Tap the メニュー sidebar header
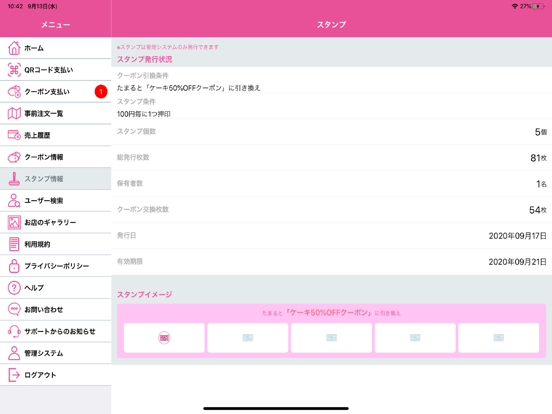 (56, 25)
